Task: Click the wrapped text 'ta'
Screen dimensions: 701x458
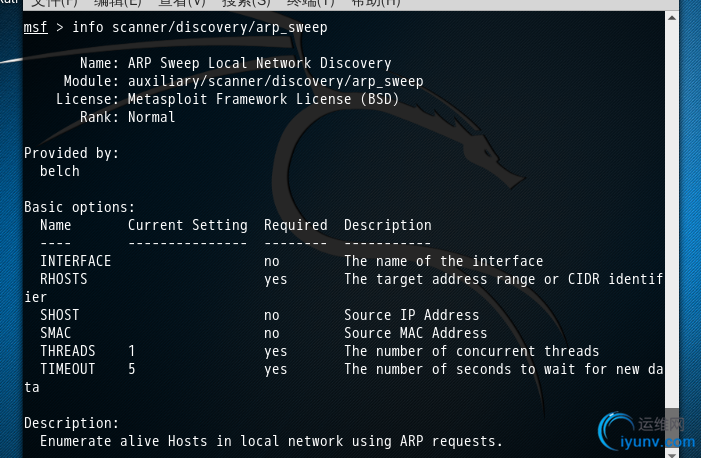Action: click(x=32, y=387)
